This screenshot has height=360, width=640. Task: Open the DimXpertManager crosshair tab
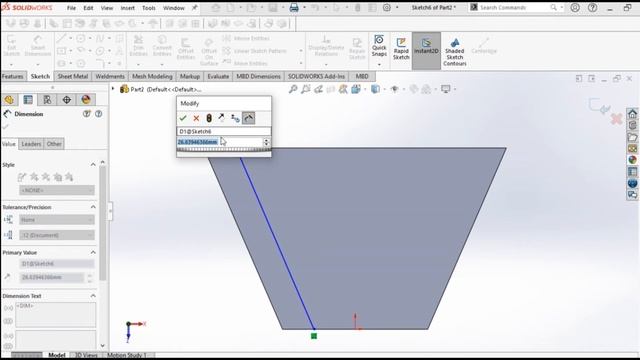pyautogui.click(x=67, y=100)
